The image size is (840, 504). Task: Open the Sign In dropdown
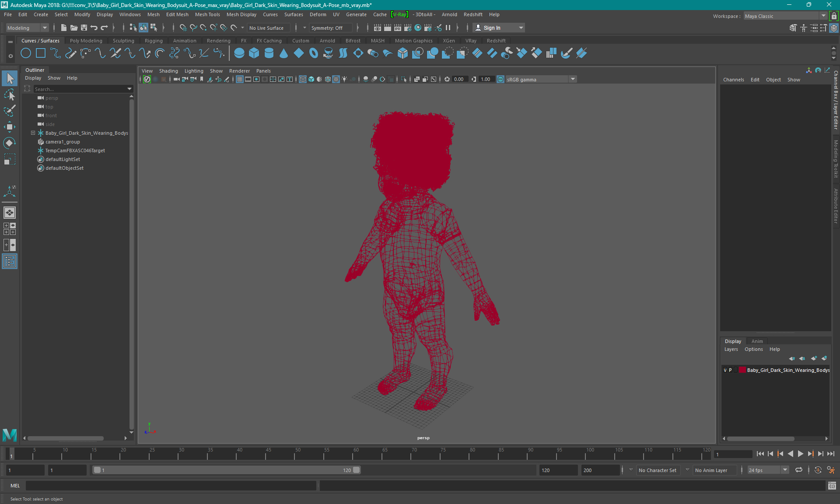(499, 28)
